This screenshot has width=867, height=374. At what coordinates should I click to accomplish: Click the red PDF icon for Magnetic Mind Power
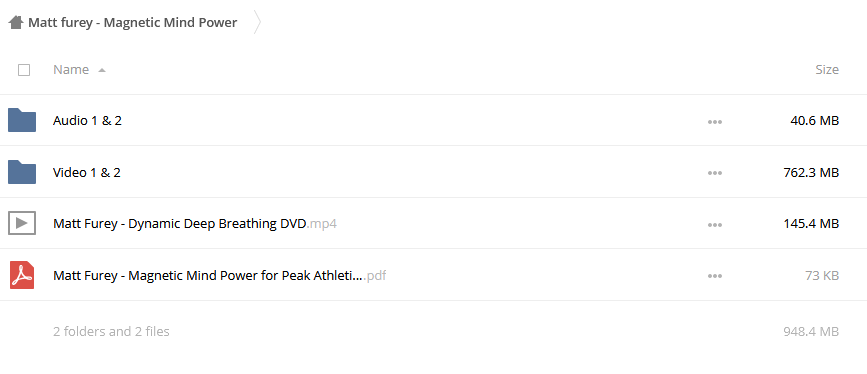(x=22, y=275)
